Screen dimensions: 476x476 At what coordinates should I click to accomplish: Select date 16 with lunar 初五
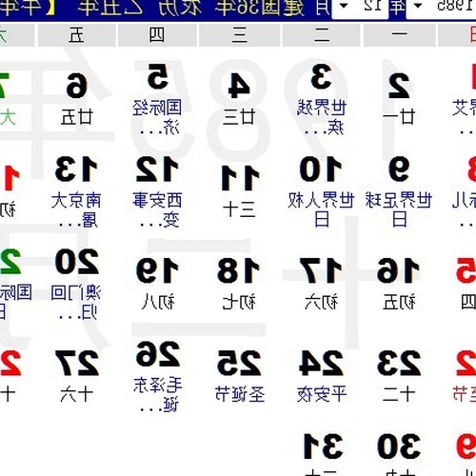pyautogui.click(x=398, y=270)
